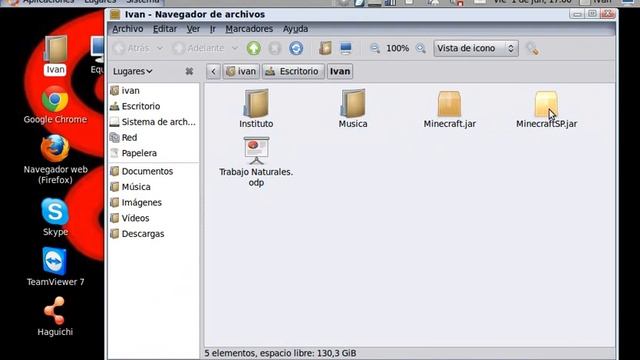
Task: Select Red in the sidebar
Action: [154, 138]
